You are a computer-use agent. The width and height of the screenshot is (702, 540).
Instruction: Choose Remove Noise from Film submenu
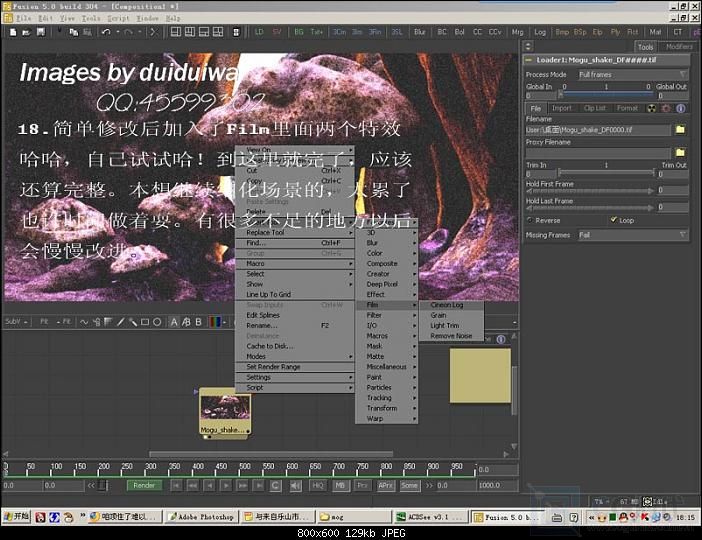(451, 336)
